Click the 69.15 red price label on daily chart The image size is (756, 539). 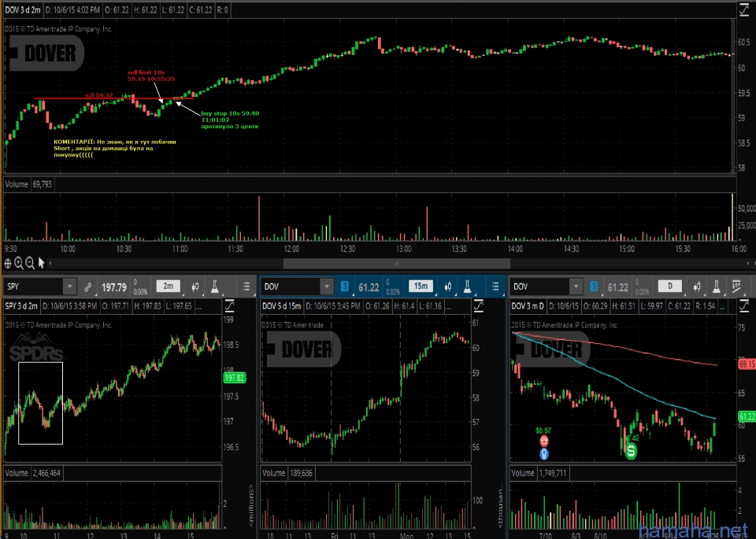point(747,364)
